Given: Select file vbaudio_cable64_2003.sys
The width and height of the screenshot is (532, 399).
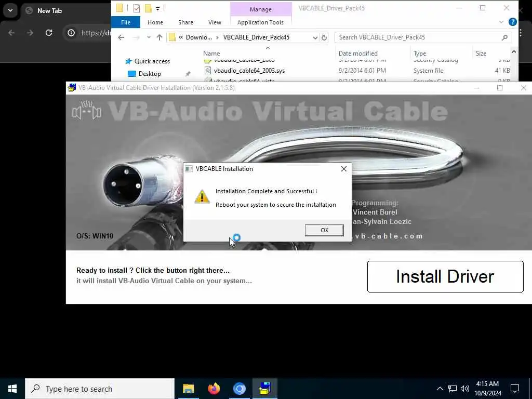Looking at the screenshot, I should point(249,71).
